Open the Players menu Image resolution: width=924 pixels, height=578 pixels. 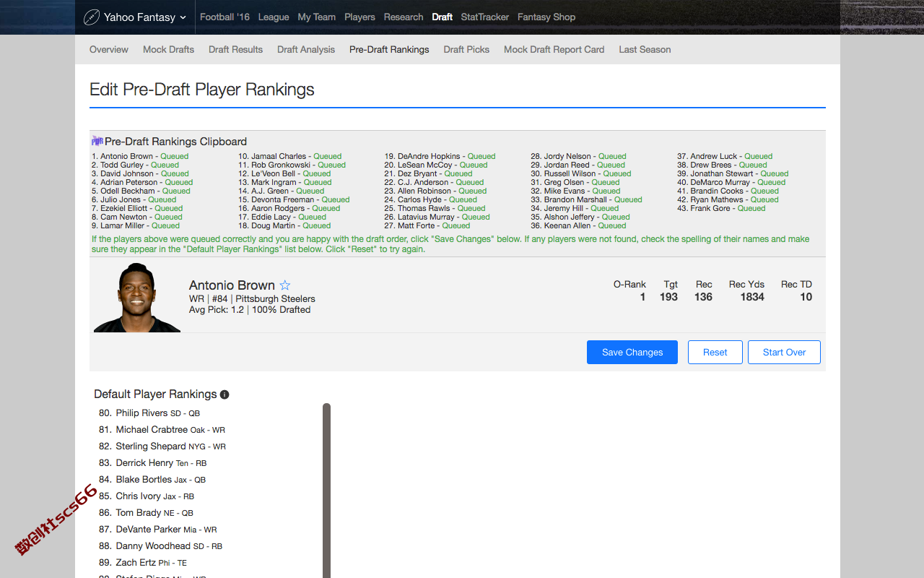pos(359,17)
